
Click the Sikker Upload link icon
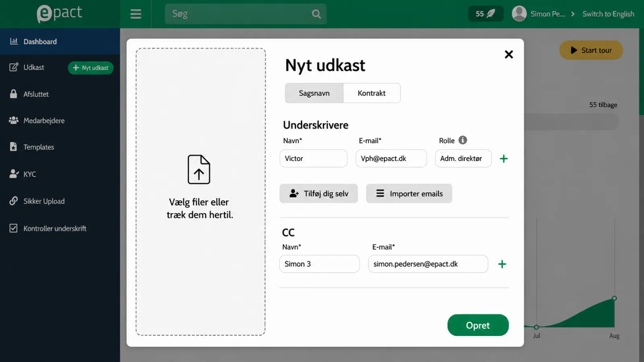pyautogui.click(x=14, y=201)
